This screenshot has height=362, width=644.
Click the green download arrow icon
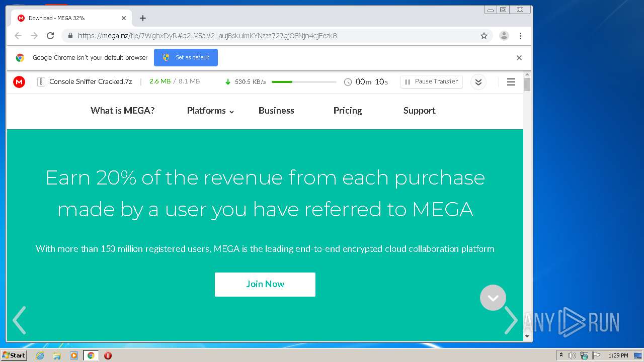(228, 82)
